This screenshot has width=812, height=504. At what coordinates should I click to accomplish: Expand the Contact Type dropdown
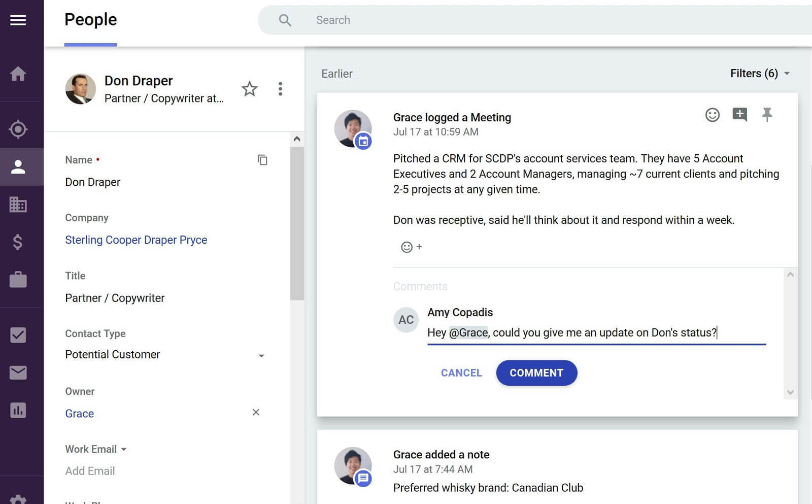261,355
